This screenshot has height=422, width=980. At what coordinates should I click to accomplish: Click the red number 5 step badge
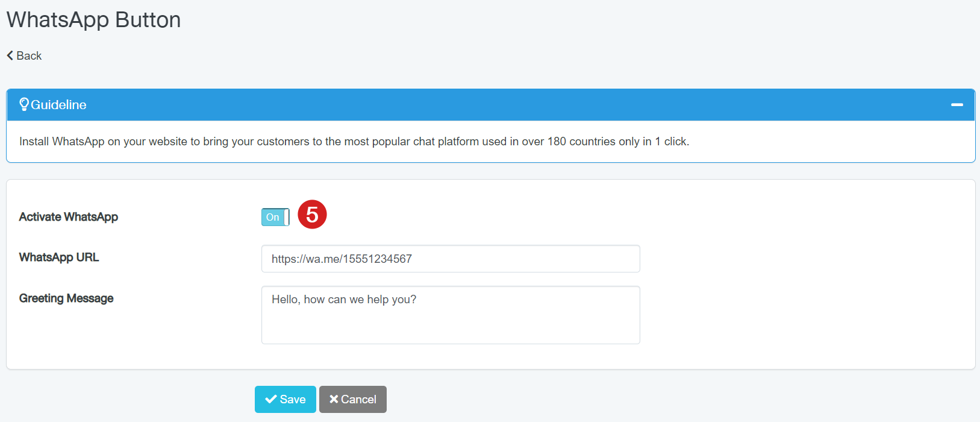312,215
